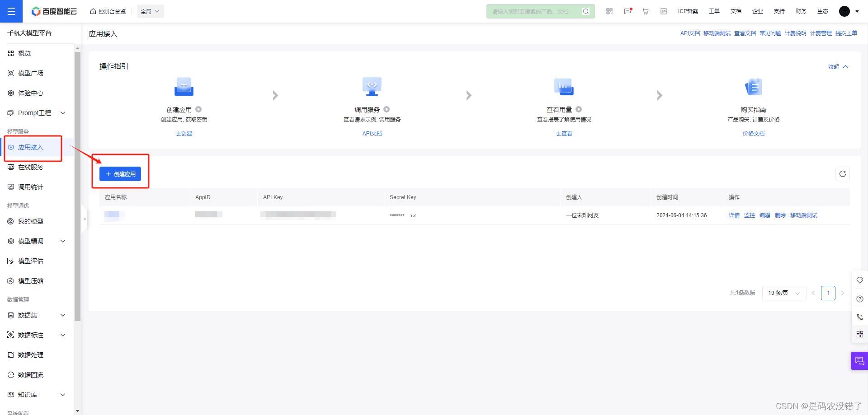868x415 pixels.
Task: Click the favorite heart icon on right panel
Action: point(860,280)
